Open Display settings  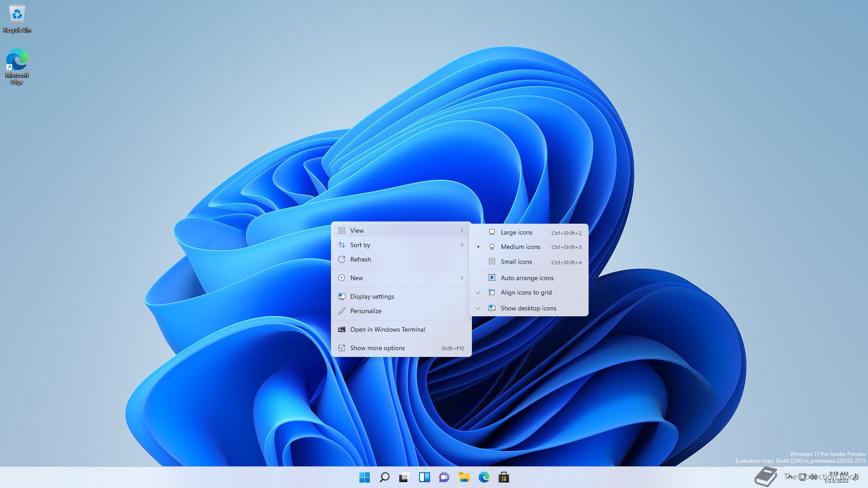click(401, 296)
